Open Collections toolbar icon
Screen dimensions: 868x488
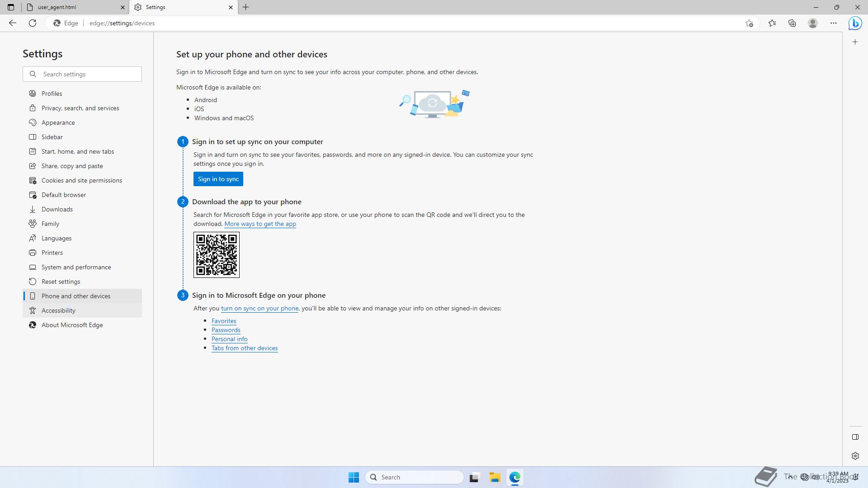792,23
